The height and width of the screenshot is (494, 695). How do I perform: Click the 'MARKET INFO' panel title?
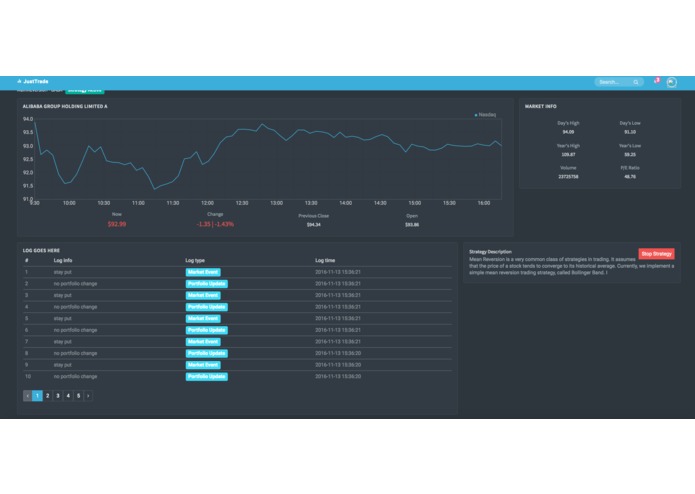[541, 106]
